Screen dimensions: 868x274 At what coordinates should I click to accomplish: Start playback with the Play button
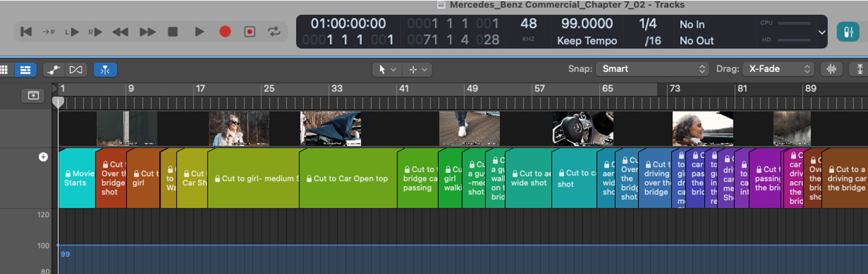coord(199,32)
